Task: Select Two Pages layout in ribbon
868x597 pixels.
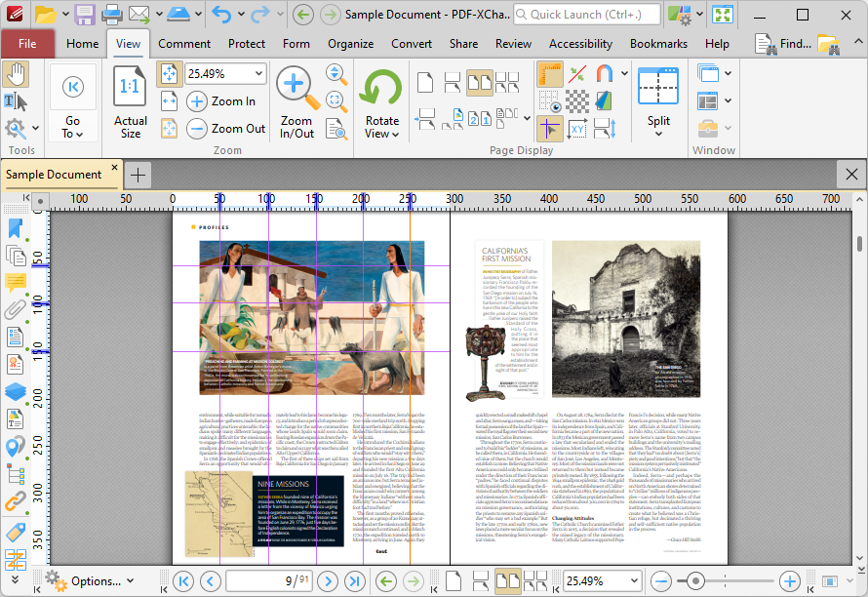Action: [x=480, y=83]
